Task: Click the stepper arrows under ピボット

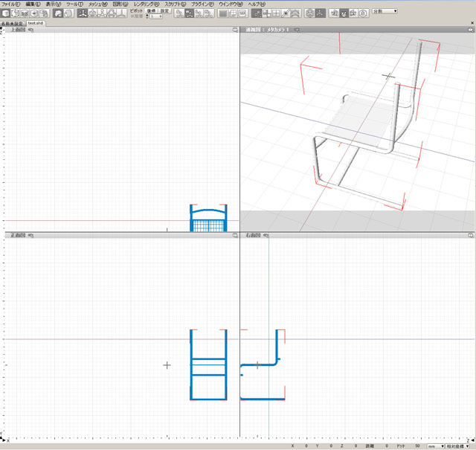Action: 147,16
